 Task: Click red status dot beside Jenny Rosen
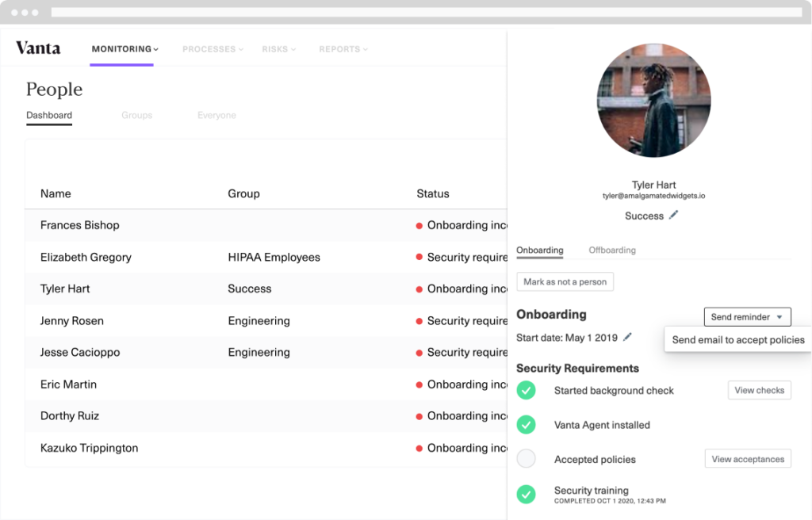pyautogui.click(x=419, y=320)
